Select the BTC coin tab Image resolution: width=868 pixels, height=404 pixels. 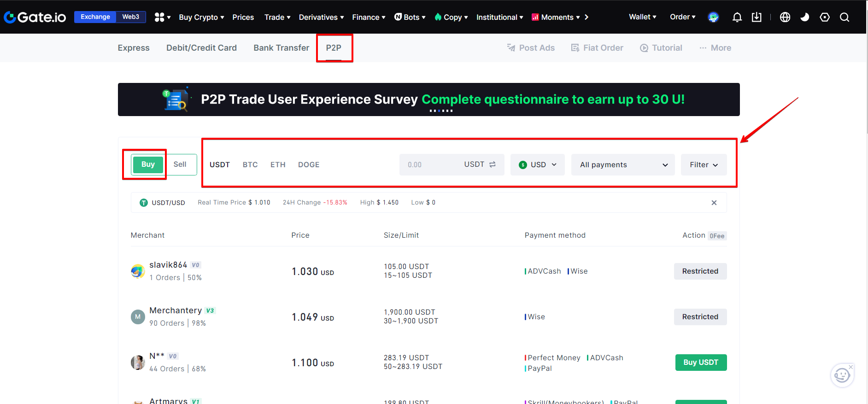click(x=250, y=164)
